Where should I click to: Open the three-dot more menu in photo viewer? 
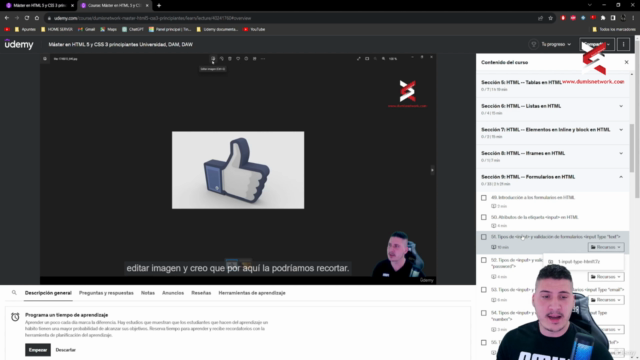tap(263, 59)
